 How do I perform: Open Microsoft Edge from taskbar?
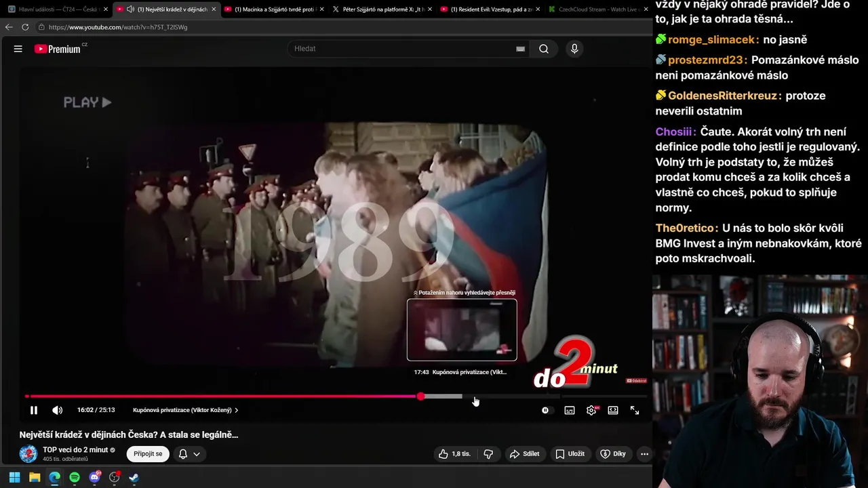[x=54, y=477]
